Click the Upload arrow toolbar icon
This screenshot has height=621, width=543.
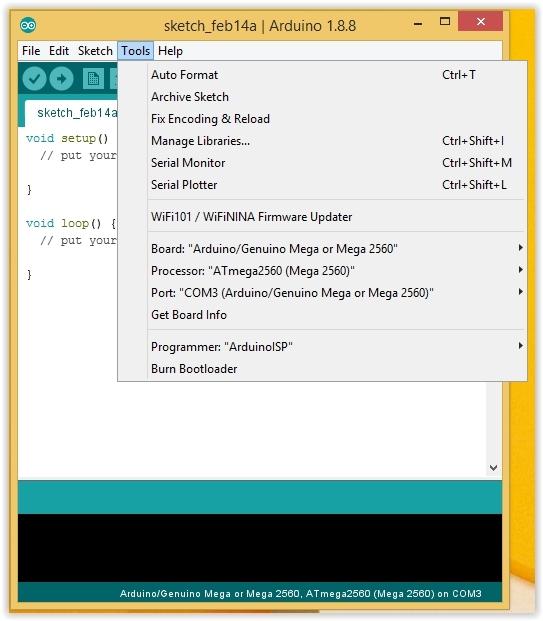[61, 78]
